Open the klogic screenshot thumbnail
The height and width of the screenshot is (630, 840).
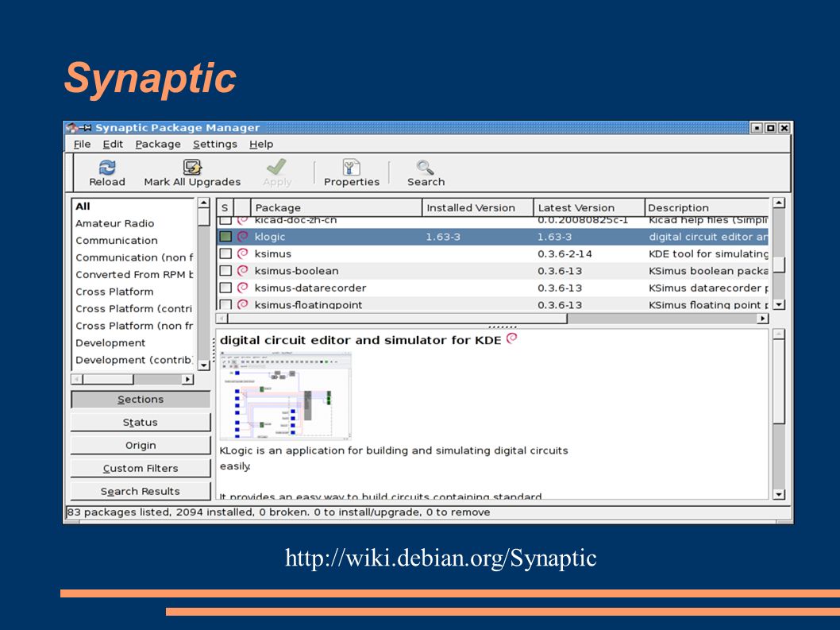click(286, 396)
